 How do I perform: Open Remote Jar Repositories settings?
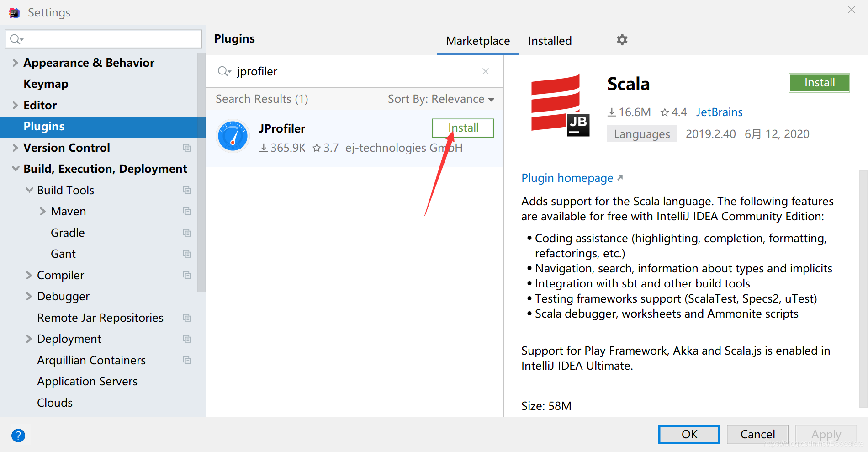pos(100,318)
